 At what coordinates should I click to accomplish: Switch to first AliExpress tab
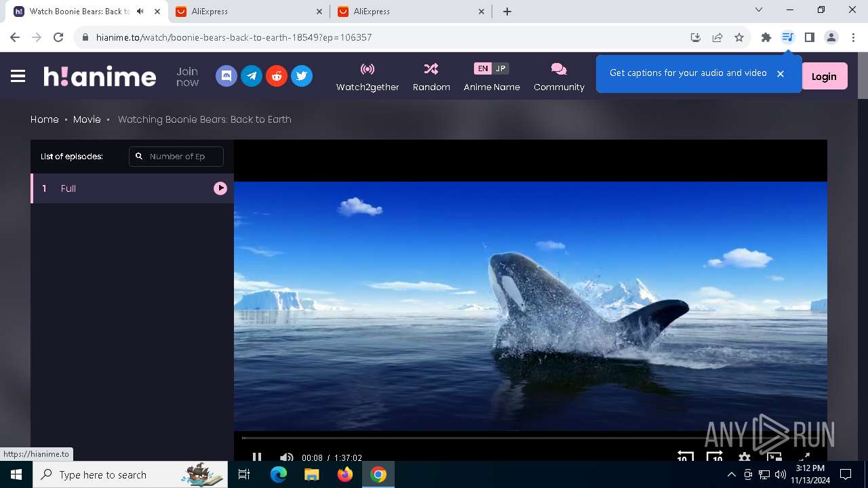point(249,12)
